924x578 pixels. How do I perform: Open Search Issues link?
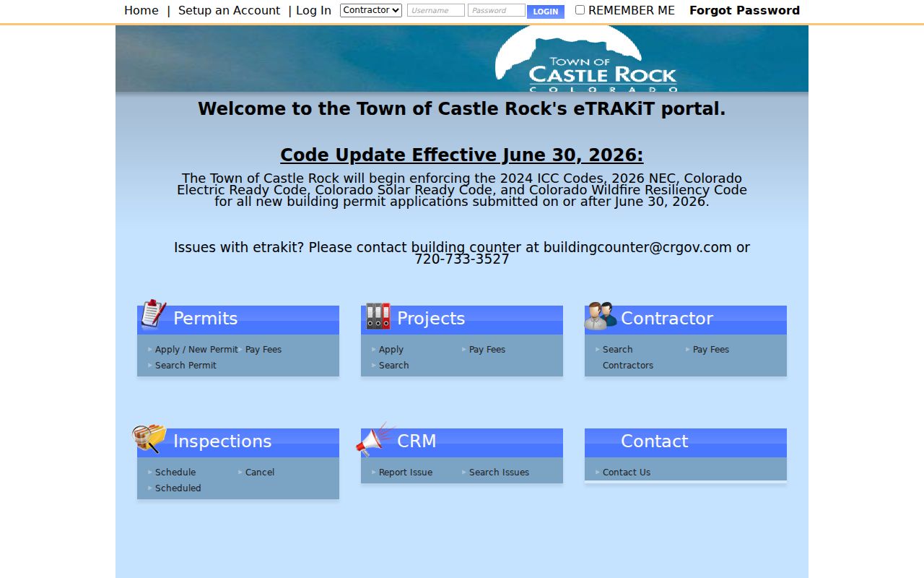[499, 472]
